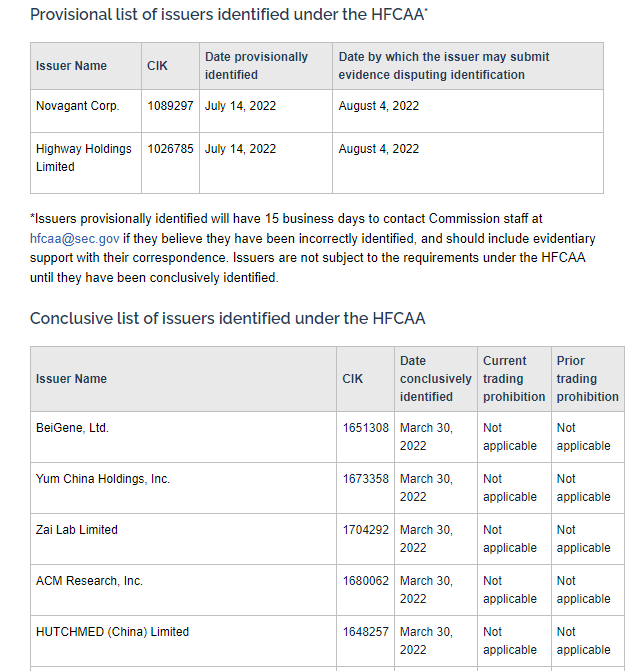Image resolution: width=644 pixels, height=671 pixels.
Task: Click CIK 1673358 for Yum China
Action: (365, 479)
